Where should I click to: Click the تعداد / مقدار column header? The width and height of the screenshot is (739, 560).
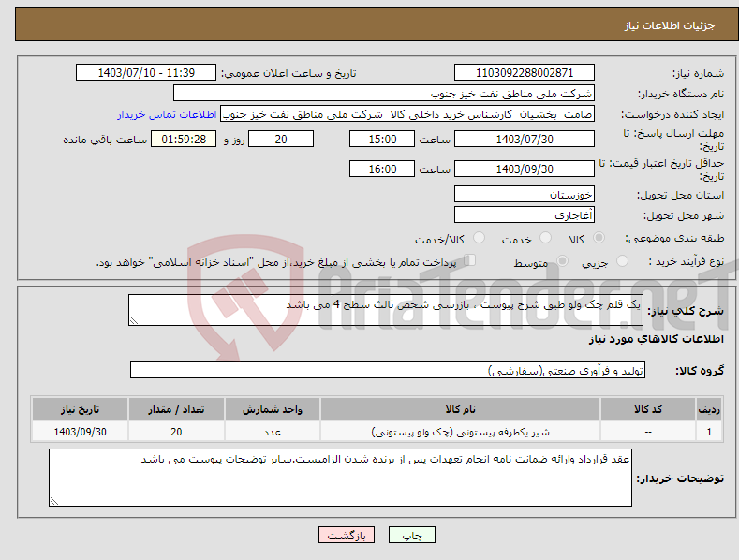point(176,409)
